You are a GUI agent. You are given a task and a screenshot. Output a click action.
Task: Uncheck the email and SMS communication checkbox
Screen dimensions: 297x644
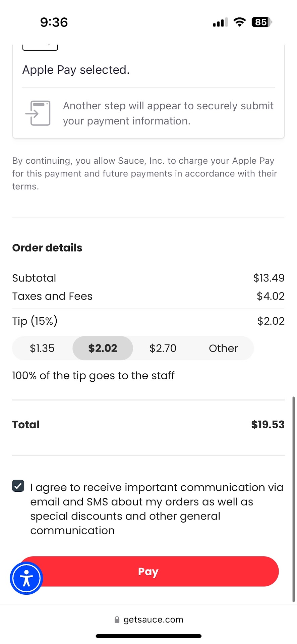18,486
